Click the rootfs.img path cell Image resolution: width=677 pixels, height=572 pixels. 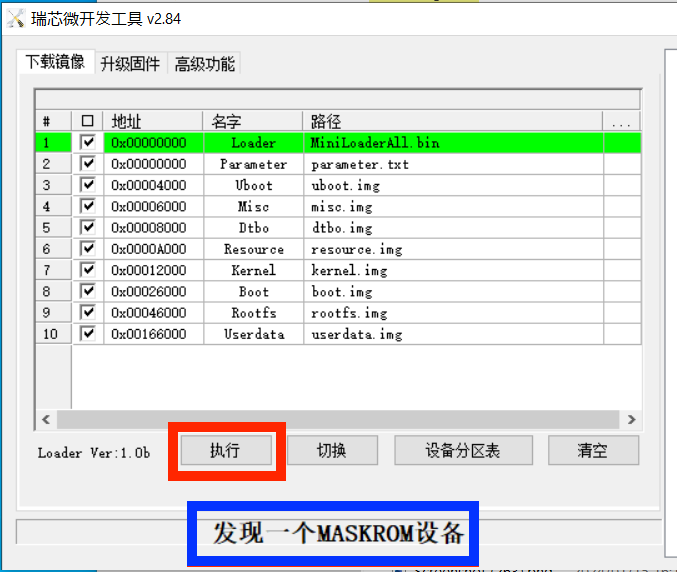pyautogui.click(x=453, y=313)
